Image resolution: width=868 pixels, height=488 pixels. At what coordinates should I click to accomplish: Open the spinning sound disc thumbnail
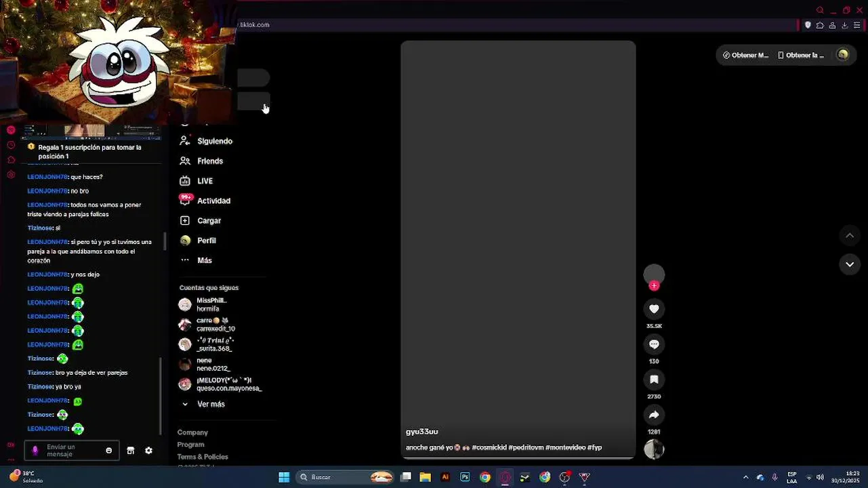(x=654, y=449)
